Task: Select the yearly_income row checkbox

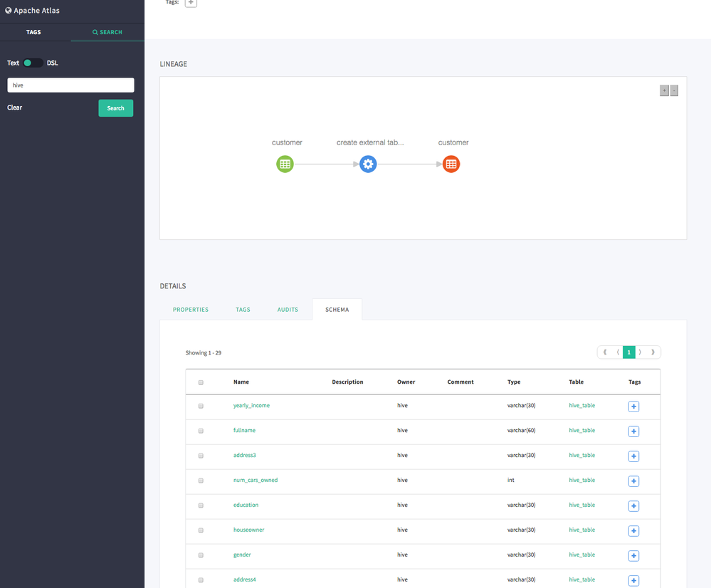Action: coord(201,406)
